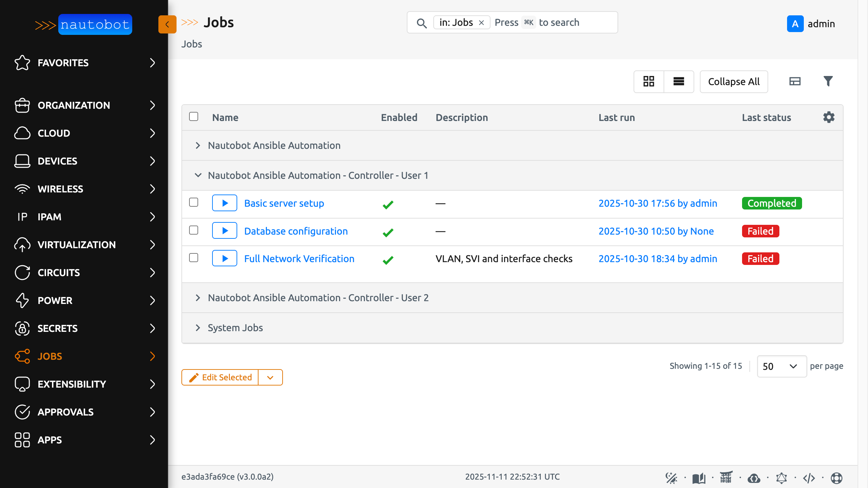Expand the System Jobs group
Viewport: 868px width, 488px height.
198,327
